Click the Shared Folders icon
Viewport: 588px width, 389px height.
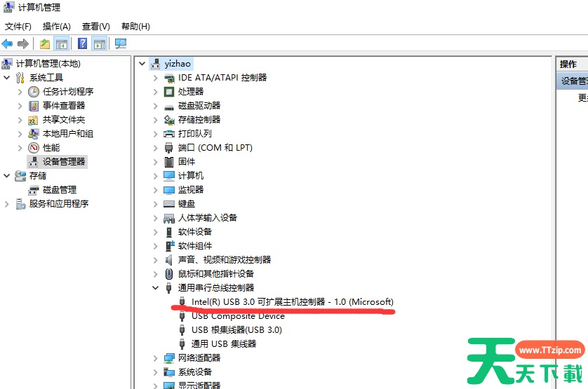(34, 120)
